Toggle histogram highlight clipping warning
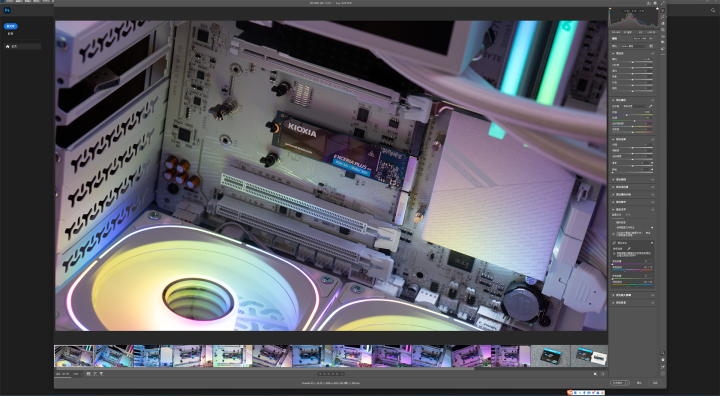The height and width of the screenshot is (396, 720). tap(657, 9)
